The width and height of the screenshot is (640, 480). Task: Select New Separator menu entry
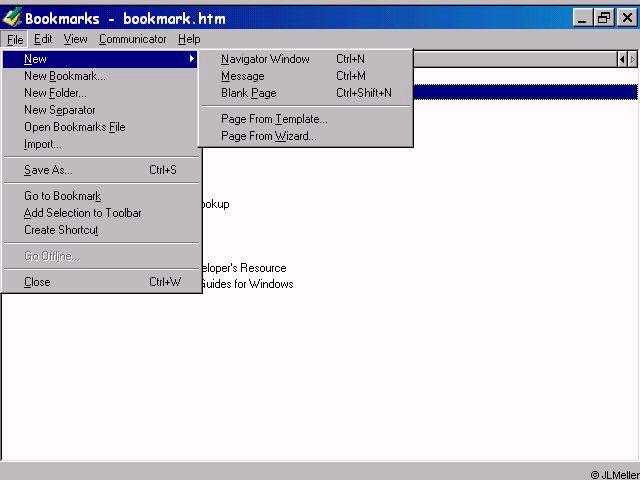point(100,110)
